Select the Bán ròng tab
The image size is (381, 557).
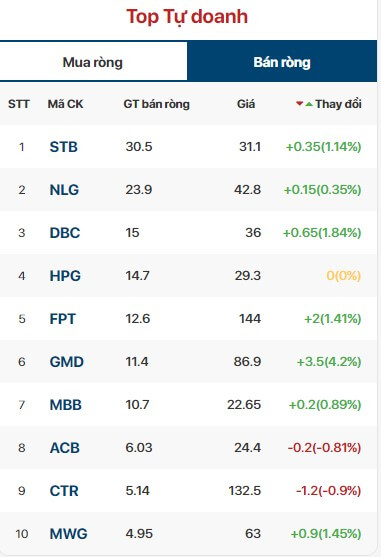click(x=282, y=62)
